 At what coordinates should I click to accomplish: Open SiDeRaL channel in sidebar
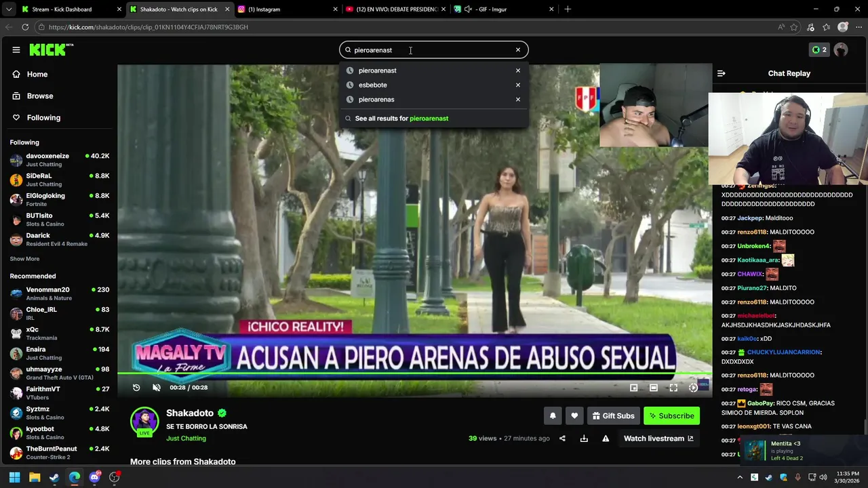[59, 180]
